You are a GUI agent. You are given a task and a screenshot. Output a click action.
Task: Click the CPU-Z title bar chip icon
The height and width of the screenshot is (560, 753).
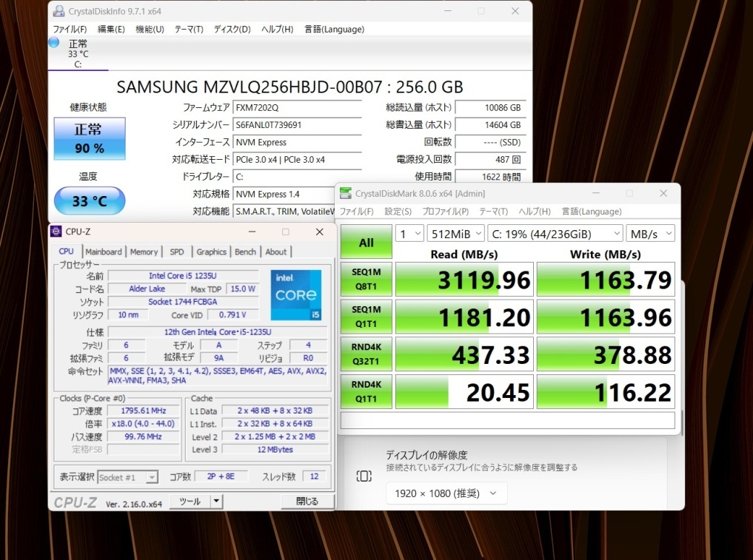pos(56,232)
